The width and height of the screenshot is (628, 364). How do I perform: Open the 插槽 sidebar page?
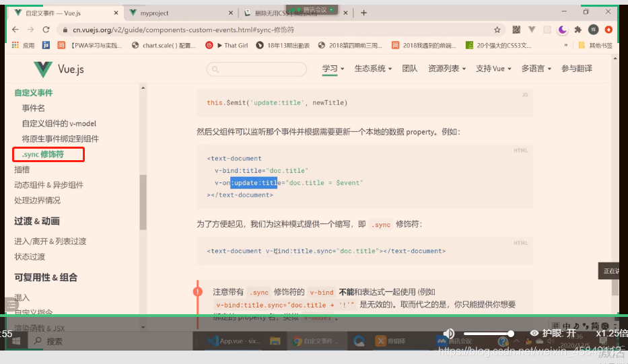click(x=22, y=170)
